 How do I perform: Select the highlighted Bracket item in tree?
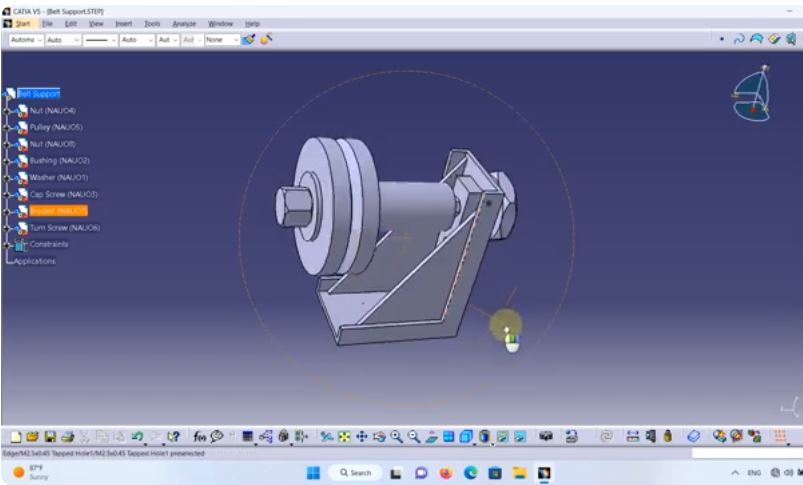[x=58, y=211]
